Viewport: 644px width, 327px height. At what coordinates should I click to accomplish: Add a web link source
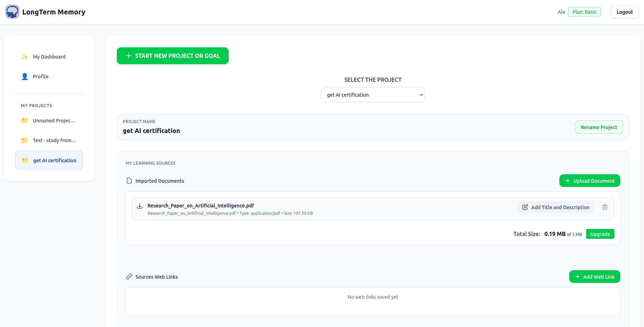click(x=594, y=277)
